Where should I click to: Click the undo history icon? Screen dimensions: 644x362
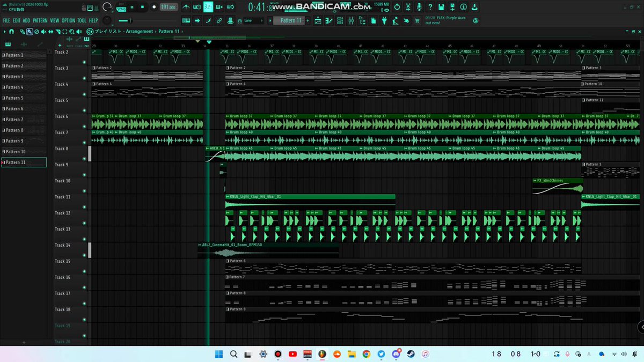[x=397, y=7]
